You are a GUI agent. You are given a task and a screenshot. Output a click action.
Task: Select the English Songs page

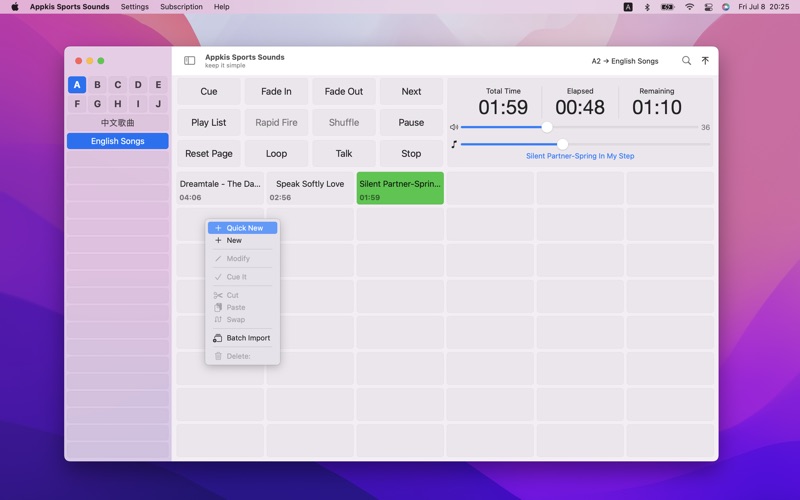click(x=117, y=141)
